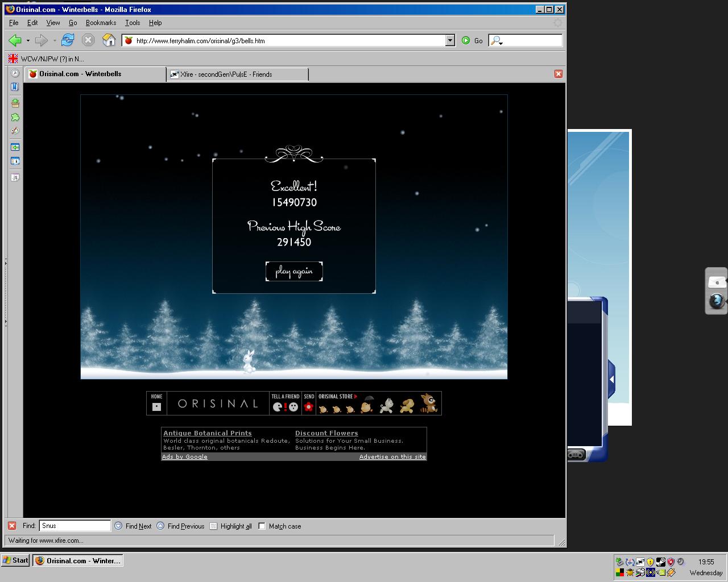Open the Bookmarks menu

(x=101, y=23)
